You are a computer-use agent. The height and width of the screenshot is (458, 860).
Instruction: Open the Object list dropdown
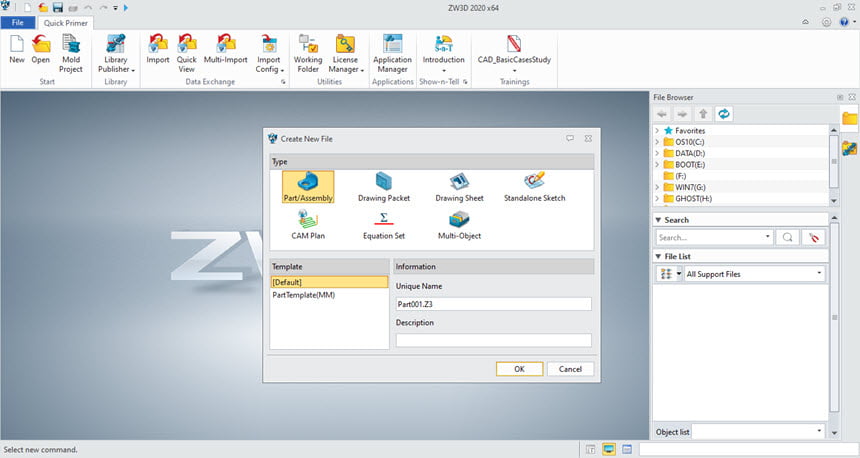pos(758,431)
